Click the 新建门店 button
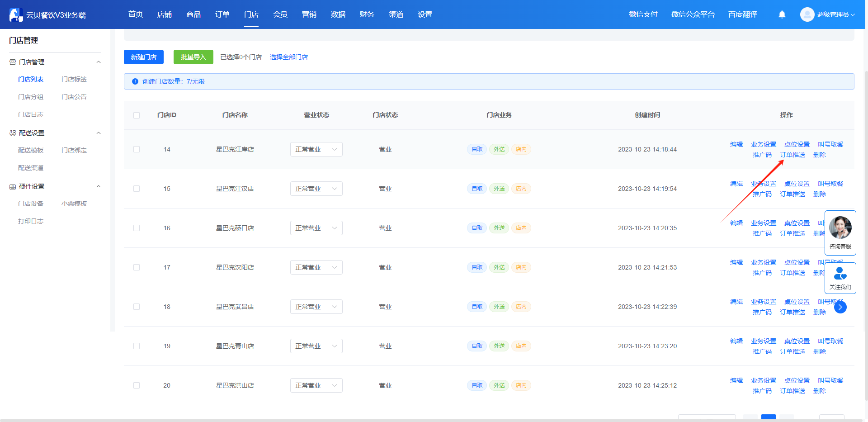The image size is (868, 422). [144, 57]
